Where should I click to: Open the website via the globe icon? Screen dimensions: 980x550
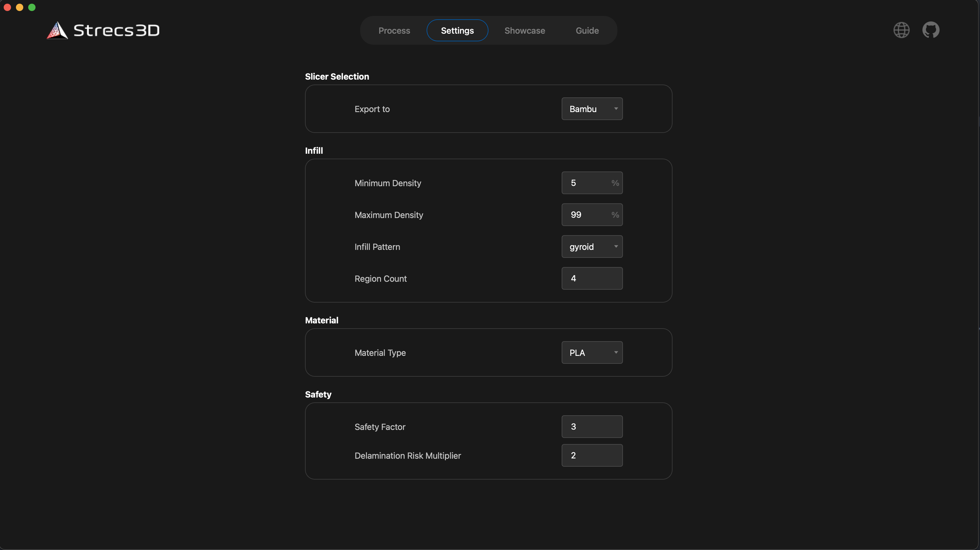click(x=901, y=30)
